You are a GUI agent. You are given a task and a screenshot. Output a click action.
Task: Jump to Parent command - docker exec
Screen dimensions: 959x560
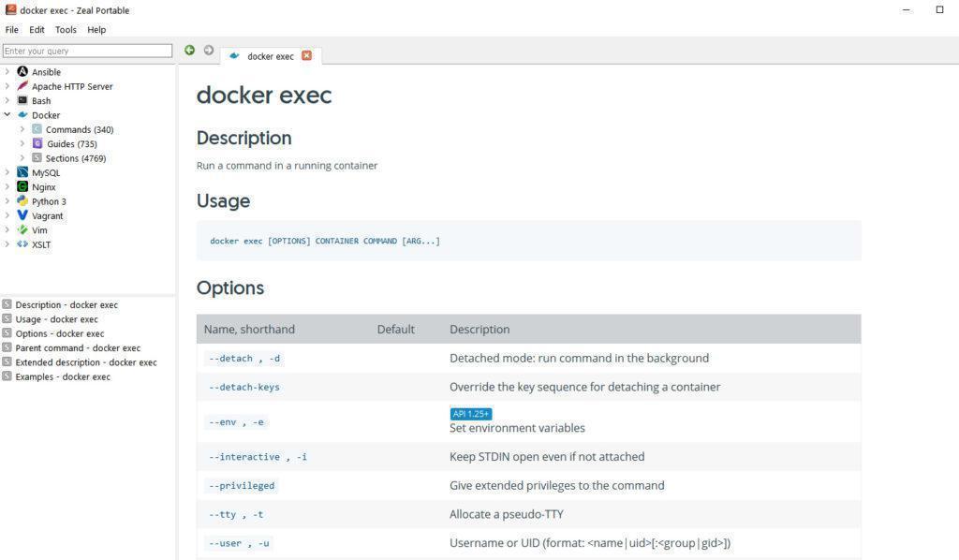pyautogui.click(x=78, y=347)
